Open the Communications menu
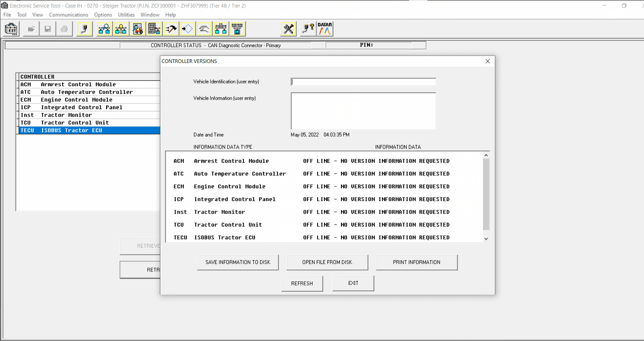The image size is (644, 341). pos(68,15)
